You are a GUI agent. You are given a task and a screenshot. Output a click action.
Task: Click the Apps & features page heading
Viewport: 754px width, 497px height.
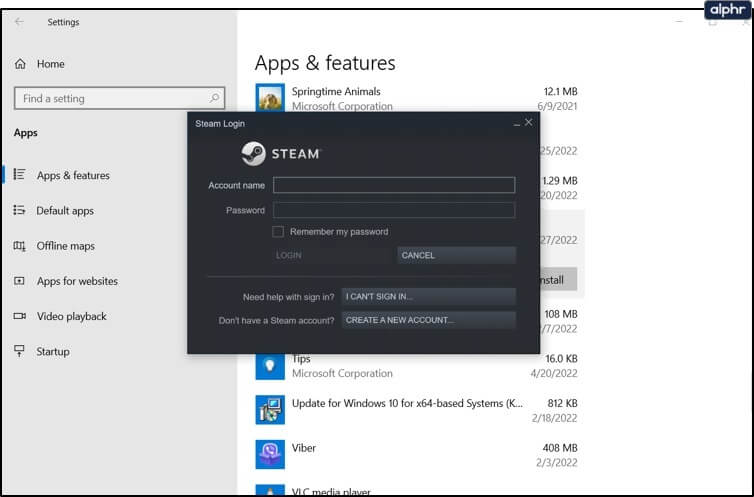(x=325, y=63)
